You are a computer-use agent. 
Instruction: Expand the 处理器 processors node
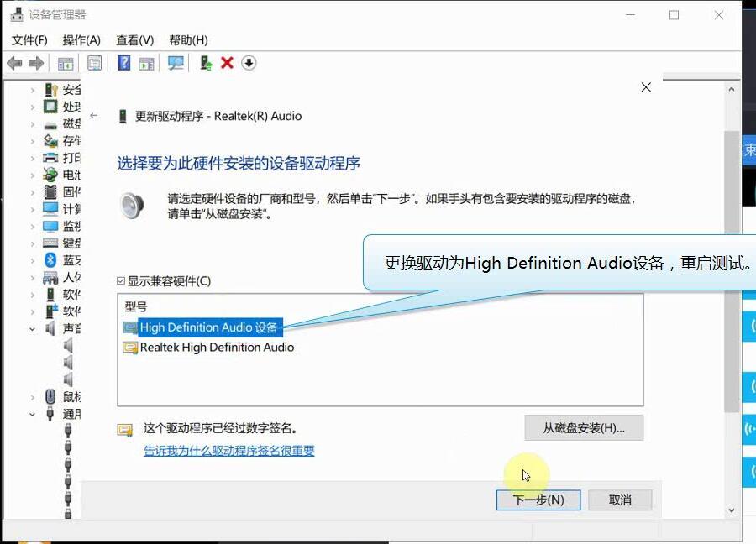point(32,107)
